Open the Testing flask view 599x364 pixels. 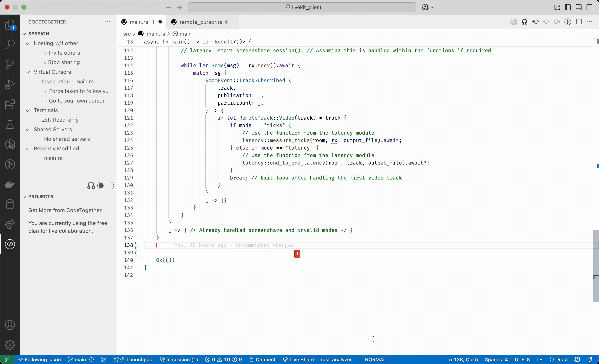(x=10, y=125)
